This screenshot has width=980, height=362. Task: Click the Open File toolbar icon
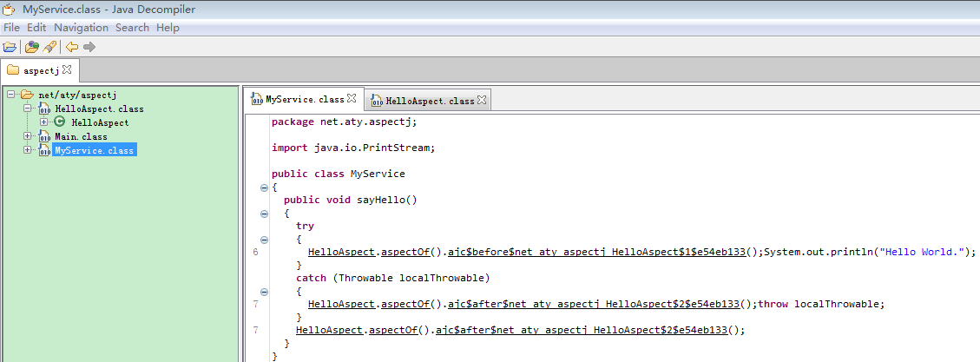(10, 47)
